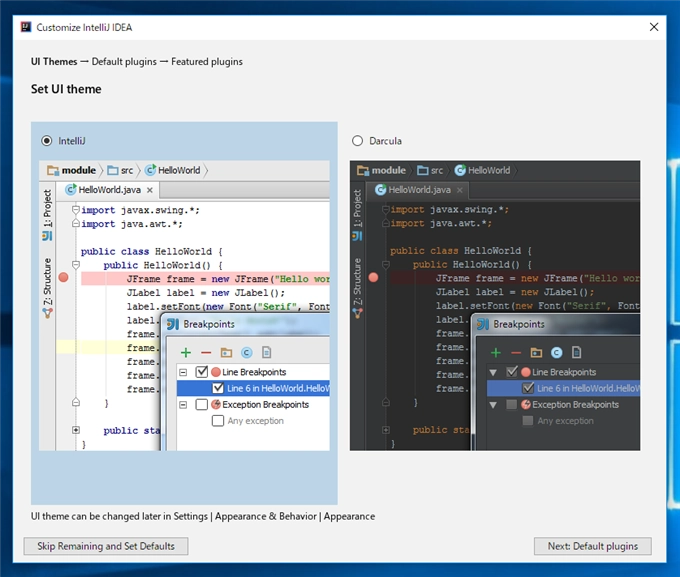The height and width of the screenshot is (577, 680).
Task: Click the Darcula dark theme preview image
Action: pos(495,305)
